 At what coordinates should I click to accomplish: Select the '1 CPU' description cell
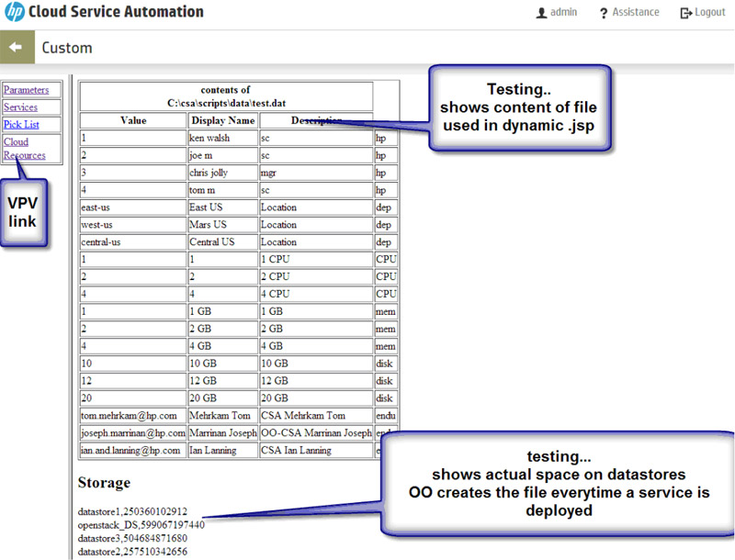[x=316, y=259]
